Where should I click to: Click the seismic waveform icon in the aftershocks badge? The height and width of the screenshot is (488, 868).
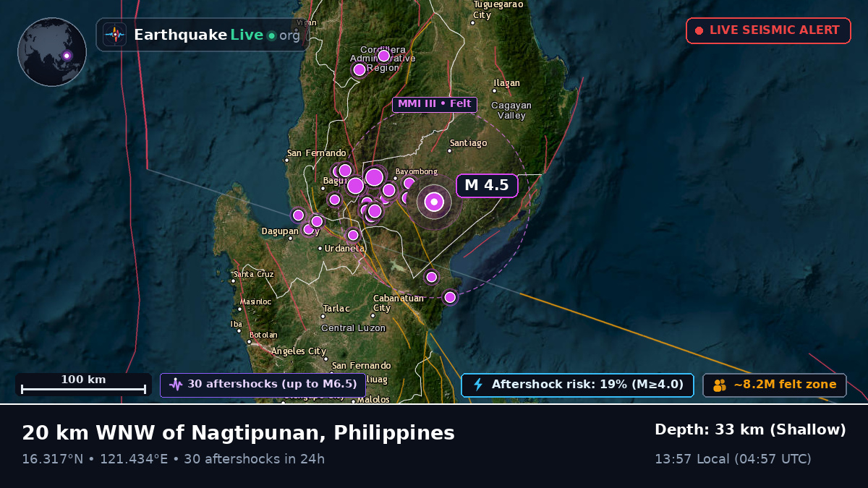[x=176, y=385]
